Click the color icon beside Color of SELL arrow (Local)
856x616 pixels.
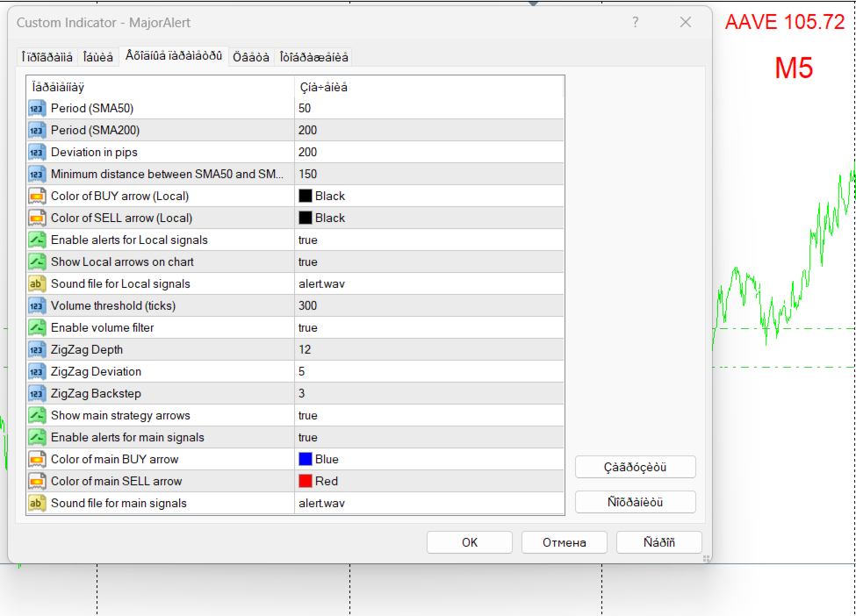pyautogui.click(x=37, y=218)
